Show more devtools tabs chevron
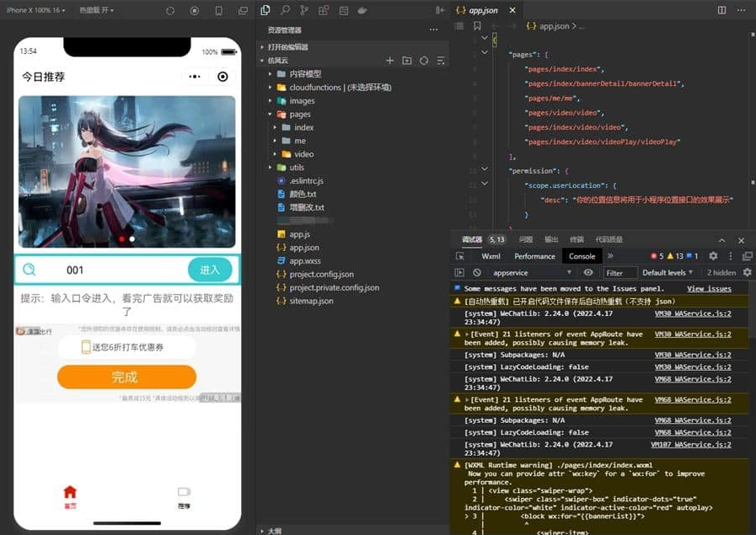The height and width of the screenshot is (535, 756). (x=610, y=256)
